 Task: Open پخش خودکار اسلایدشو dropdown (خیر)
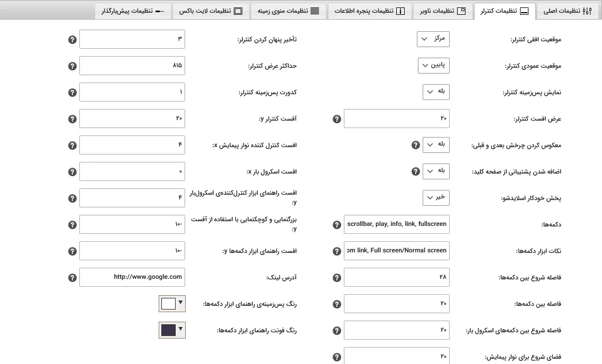(x=436, y=198)
